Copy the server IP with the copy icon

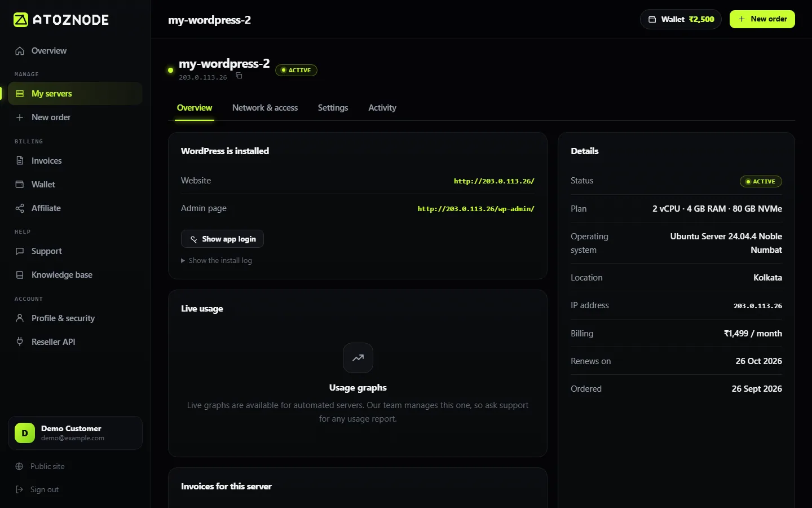239,76
